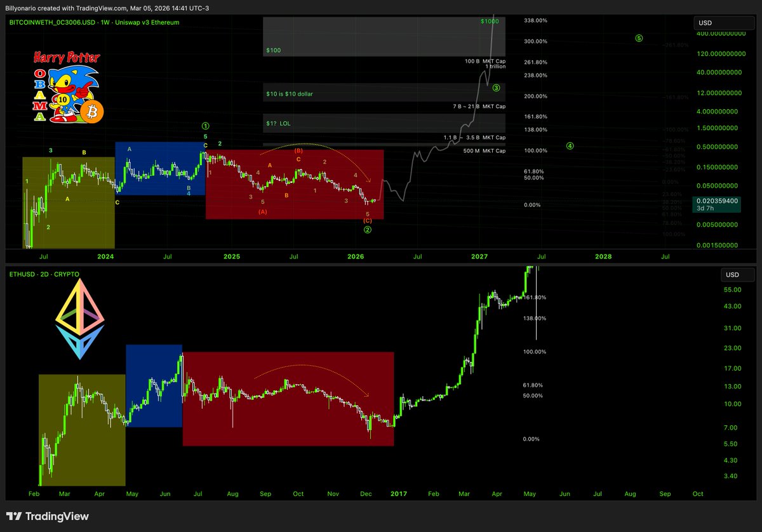
Task: Click the Nov label on ETHUSD time axis
Action: pos(333,493)
